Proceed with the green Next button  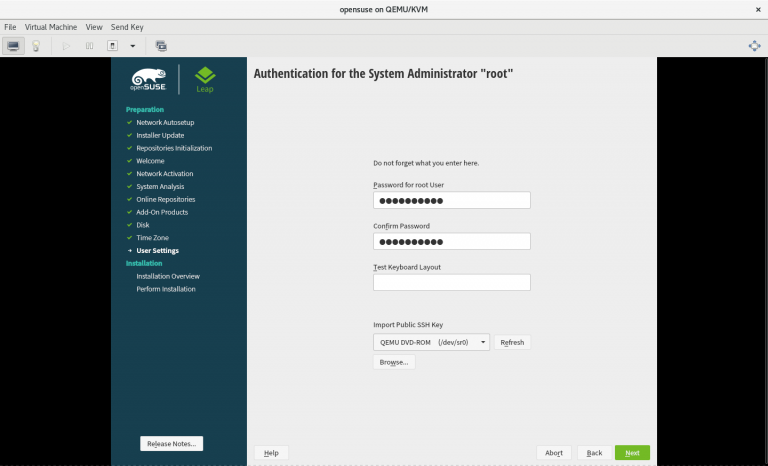pyautogui.click(x=632, y=453)
